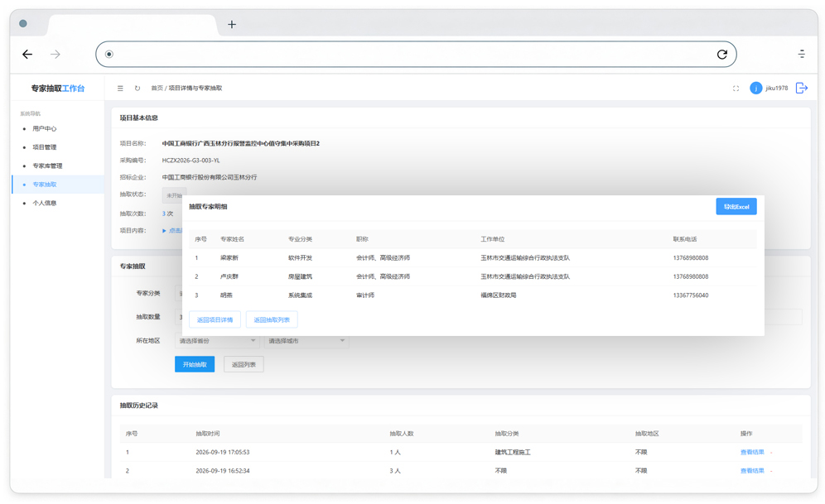
Task: Click the phone number 13367756040
Action: (690, 295)
